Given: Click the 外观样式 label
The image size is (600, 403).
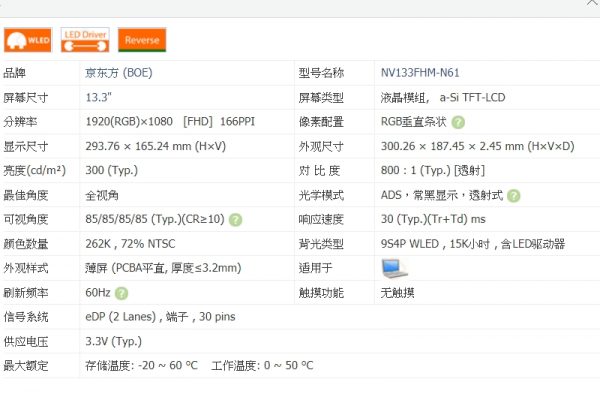Looking at the screenshot, I should (26, 268).
